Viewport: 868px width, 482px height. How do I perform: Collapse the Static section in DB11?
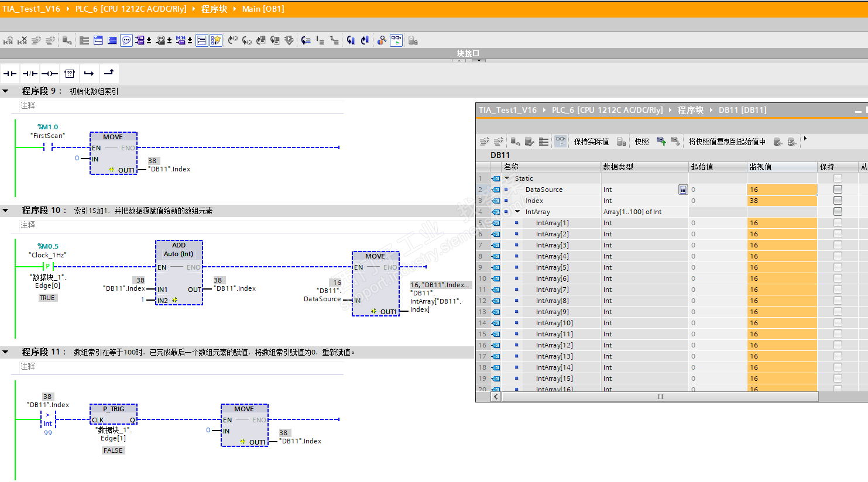coord(507,178)
